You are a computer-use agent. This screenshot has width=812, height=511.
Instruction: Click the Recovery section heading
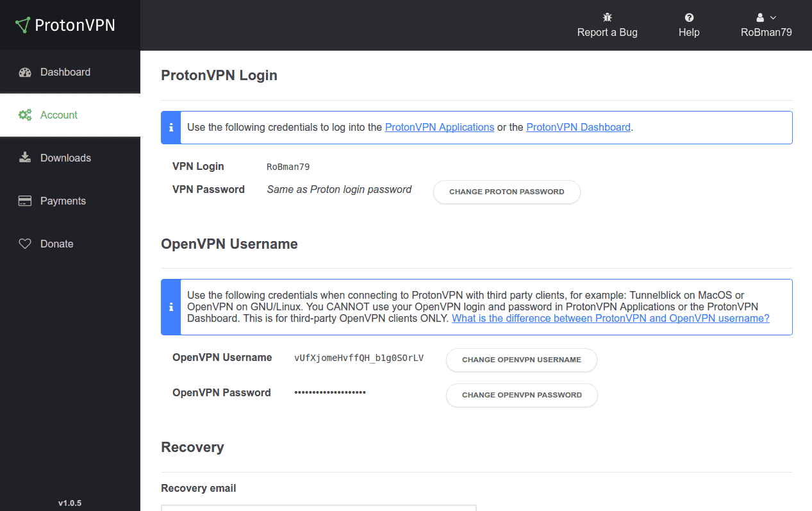[192, 448]
